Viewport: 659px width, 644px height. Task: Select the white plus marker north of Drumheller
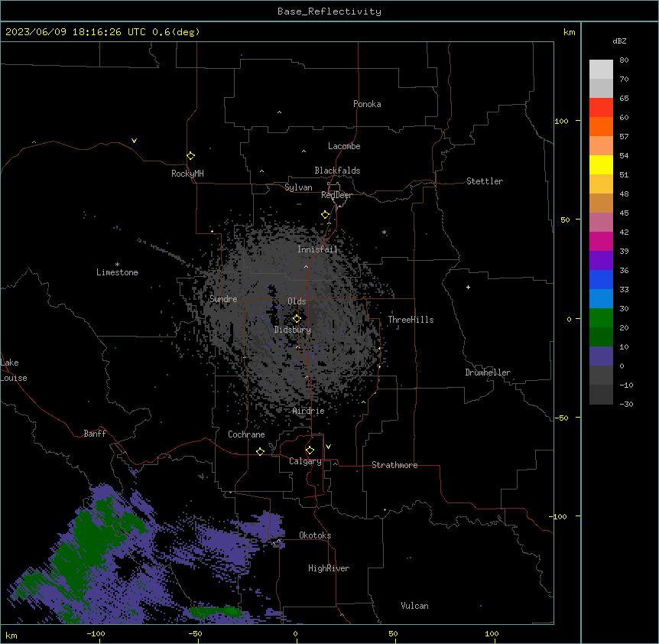468,287
